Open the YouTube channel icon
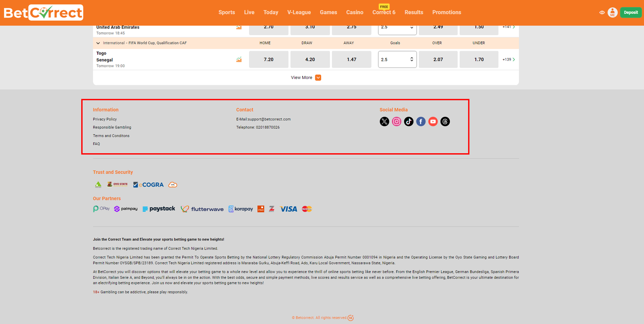644x324 pixels. click(433, 121)
